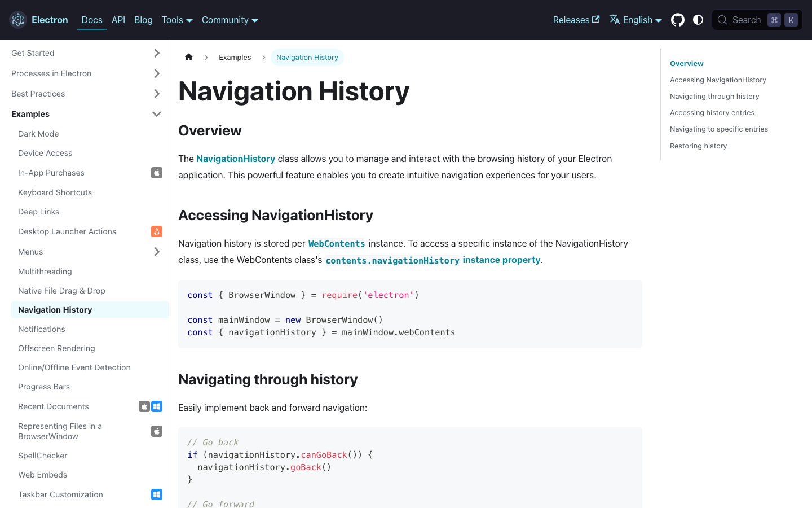Click the Electron site title
Image resolution: width=812 pixels, height=508 pixels.
(50, 20)
